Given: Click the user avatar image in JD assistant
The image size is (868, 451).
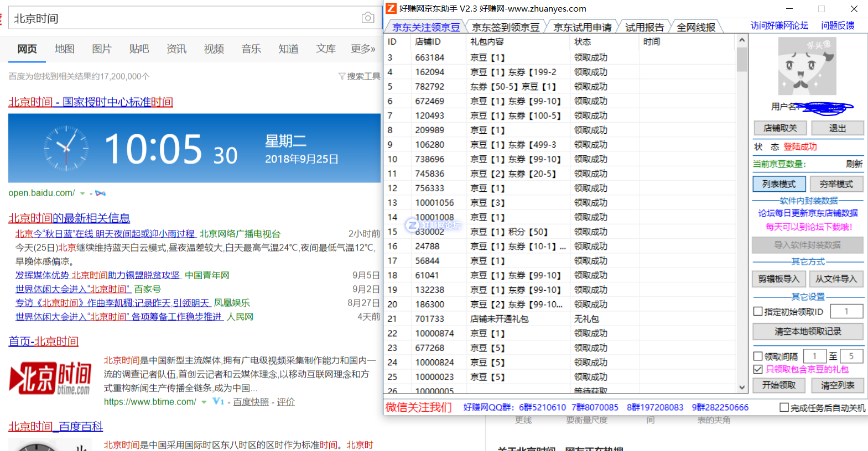Looking at the screenshot, I should (807, 66).
